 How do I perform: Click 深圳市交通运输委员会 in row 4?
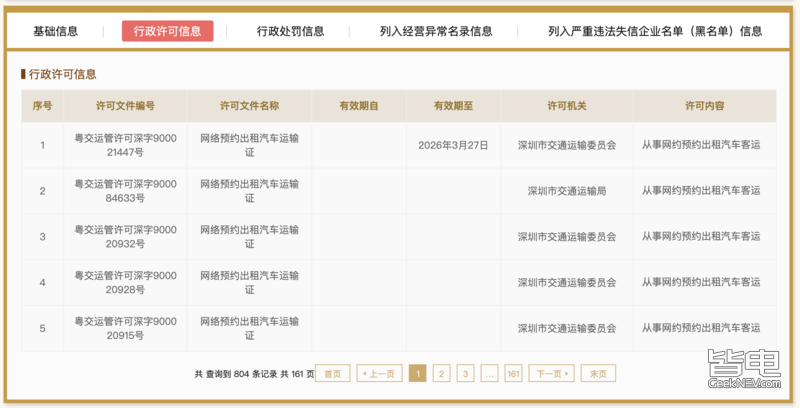[x=567, y=283]
